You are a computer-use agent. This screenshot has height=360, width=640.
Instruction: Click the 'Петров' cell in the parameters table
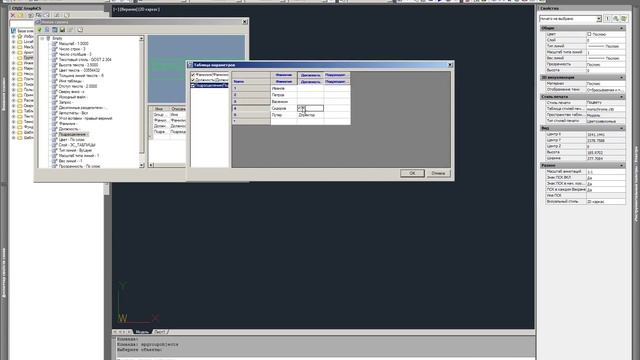pyautogui.click(x=284, y=95)
